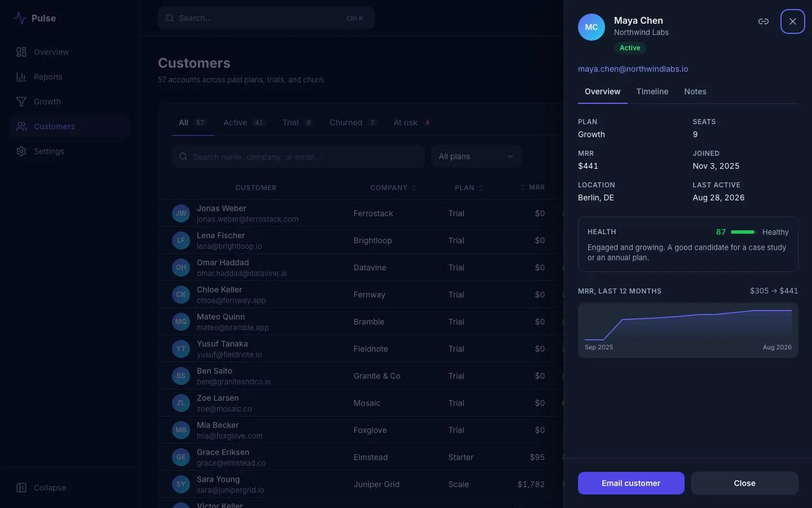Image resolution: width=812 pixels, height=508 pixels.
Task: Sort table by MRR column
Action: point(532,187)
